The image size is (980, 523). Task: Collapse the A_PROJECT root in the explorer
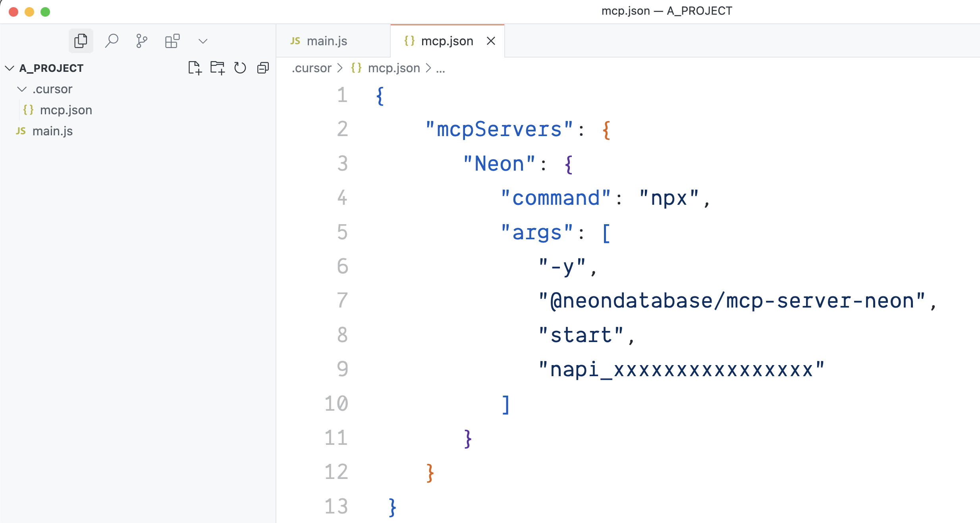click(x=9, y=67)
